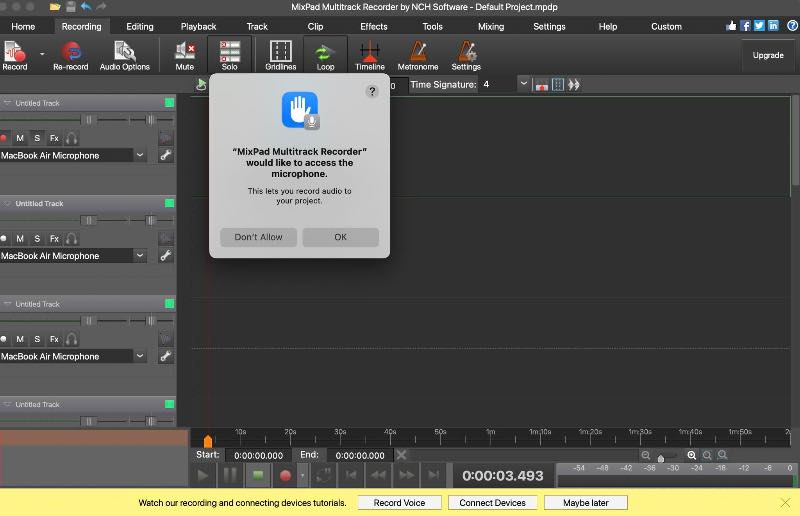Viewport: 800px width, 516px height.
Task: Adjust the timeline zoom slider handle
Action: pos(660,458)
